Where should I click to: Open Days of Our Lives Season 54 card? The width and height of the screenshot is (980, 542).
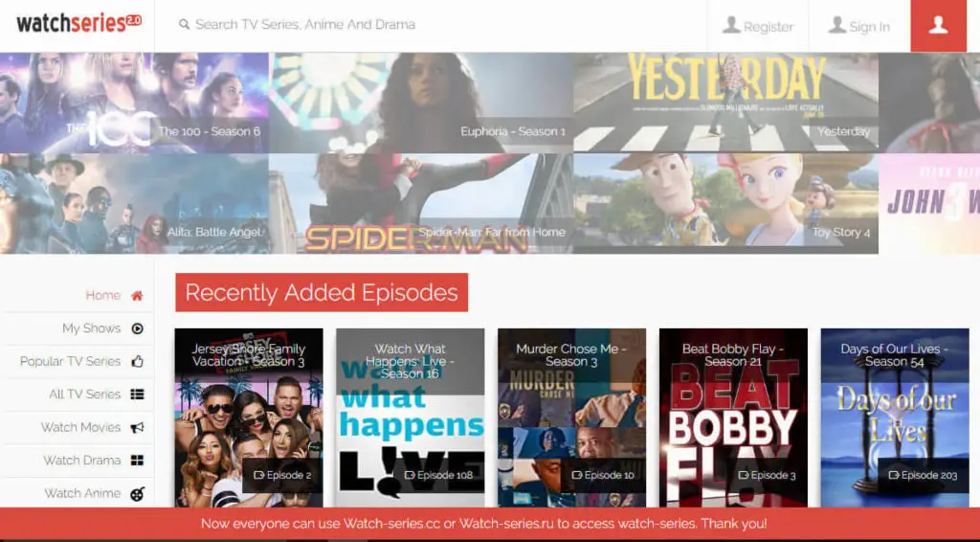pos(895,418)
